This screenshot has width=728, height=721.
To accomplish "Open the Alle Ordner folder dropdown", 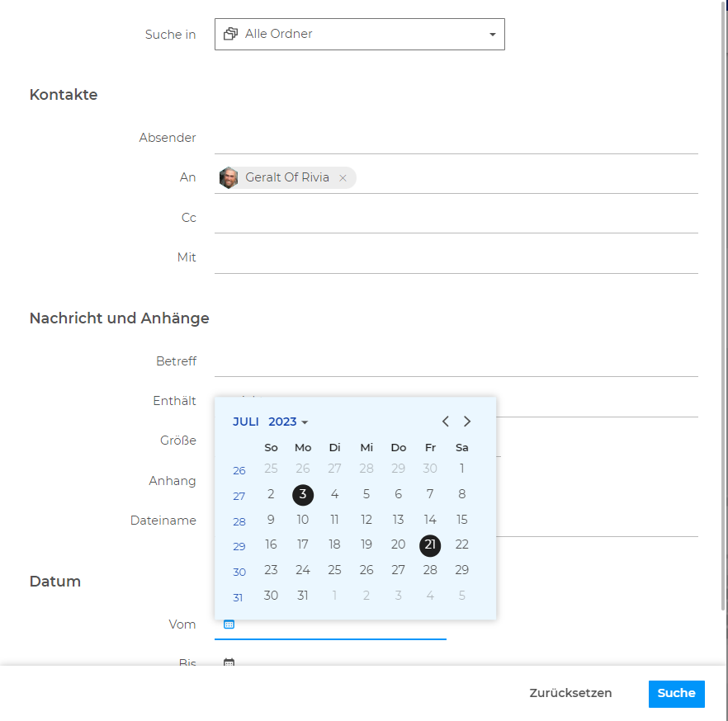I will pos(359,35).
